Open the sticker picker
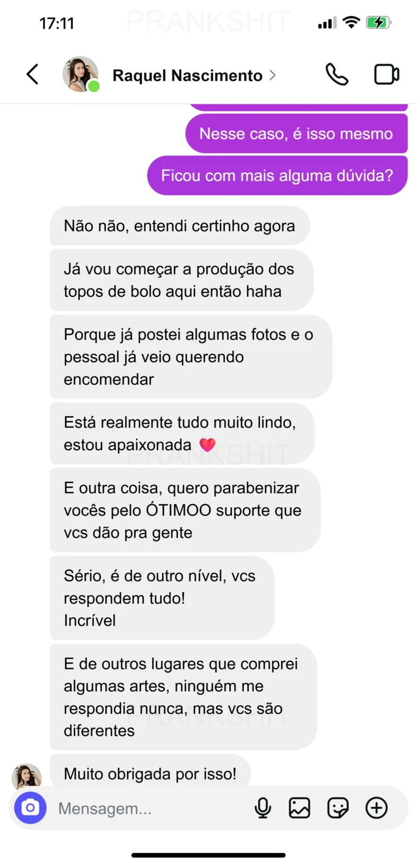This screenshot has height=868, width=417. (338, 808)
